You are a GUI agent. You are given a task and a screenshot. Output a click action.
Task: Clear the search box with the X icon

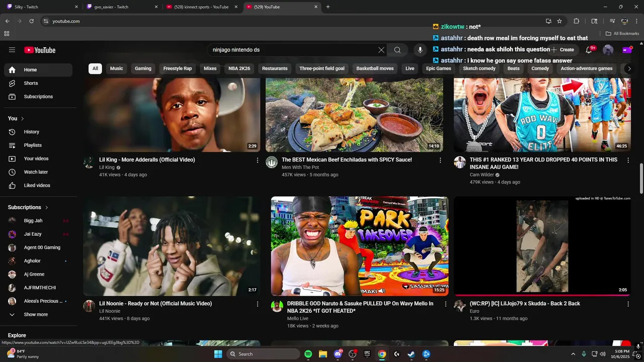(x=381, y=50)
